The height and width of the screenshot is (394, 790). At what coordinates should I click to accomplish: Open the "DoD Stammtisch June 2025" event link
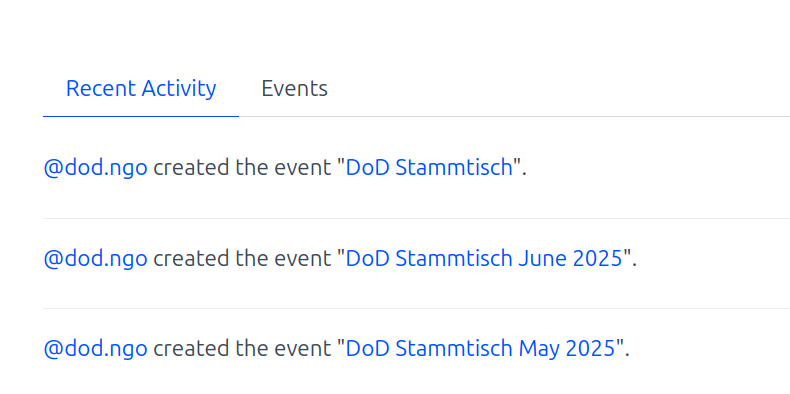point(484,258)
